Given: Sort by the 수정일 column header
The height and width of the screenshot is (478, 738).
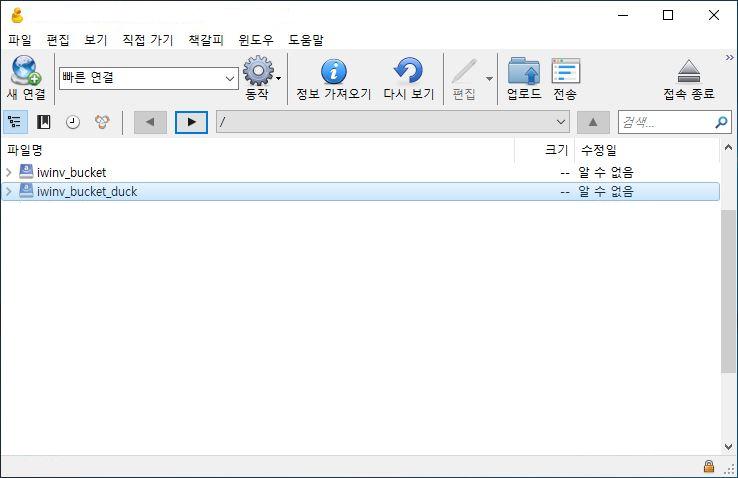Looking at the screenshot, I should (647, 151).
